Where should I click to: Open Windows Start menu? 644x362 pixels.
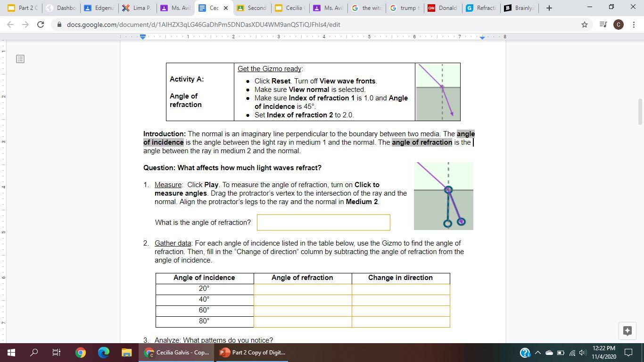tap(11, 352)
